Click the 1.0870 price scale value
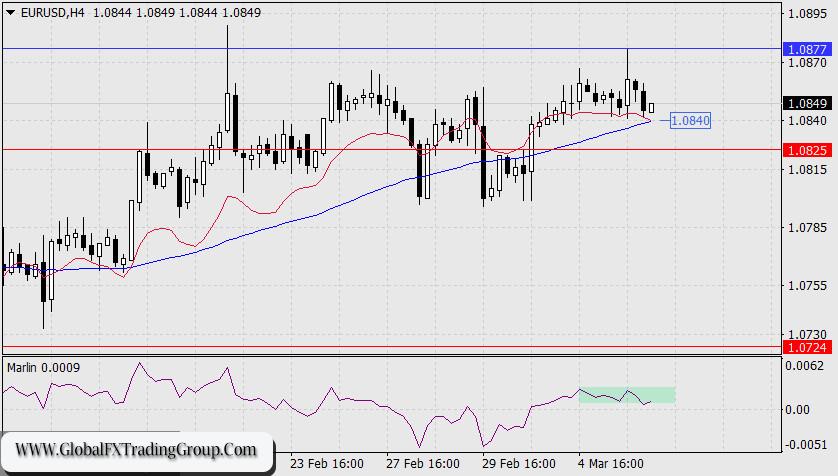 [x=807, y=63]
